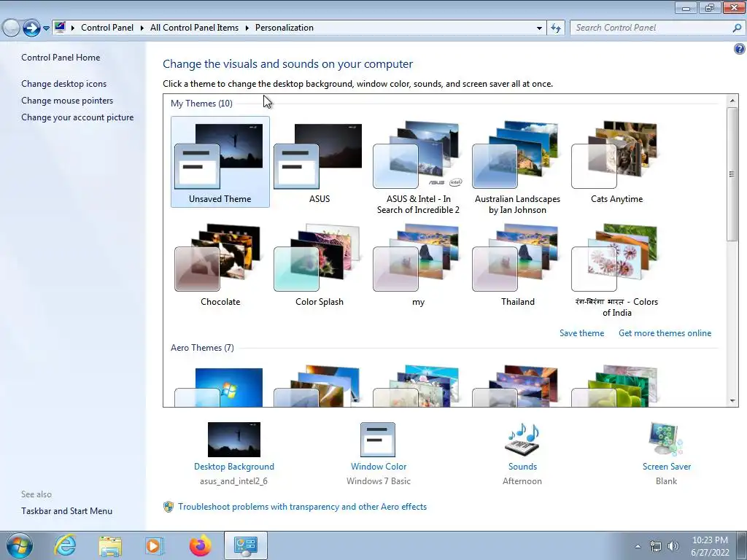Open Windows Explorer from taskbar
Viewport: 747px width, 560px height.
pyautogui.click(x=110, y=545)
